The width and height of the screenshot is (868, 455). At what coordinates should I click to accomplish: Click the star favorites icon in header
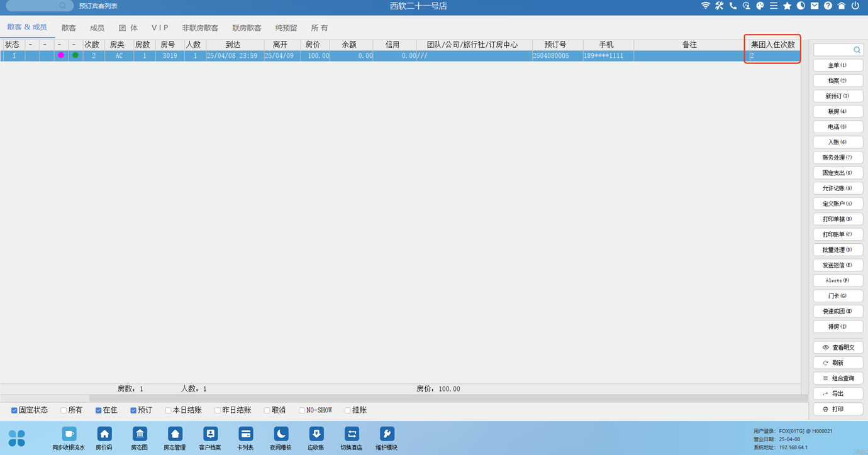pos(787,6)
